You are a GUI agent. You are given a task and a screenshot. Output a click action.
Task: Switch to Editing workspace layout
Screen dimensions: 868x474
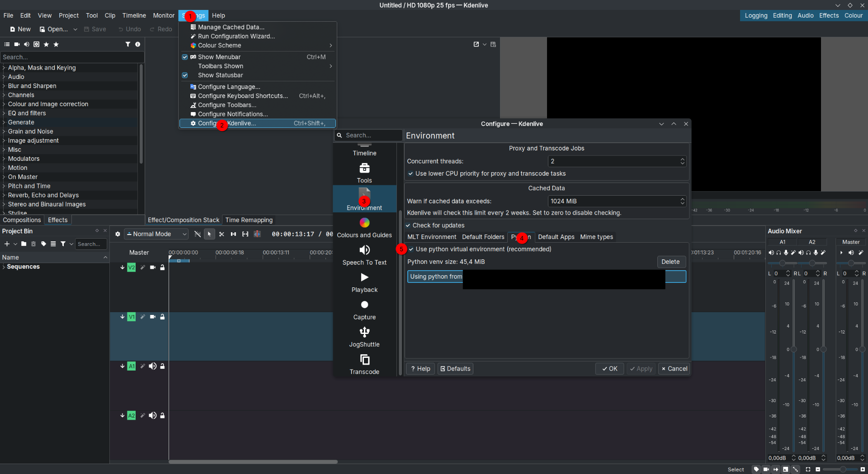782,15
